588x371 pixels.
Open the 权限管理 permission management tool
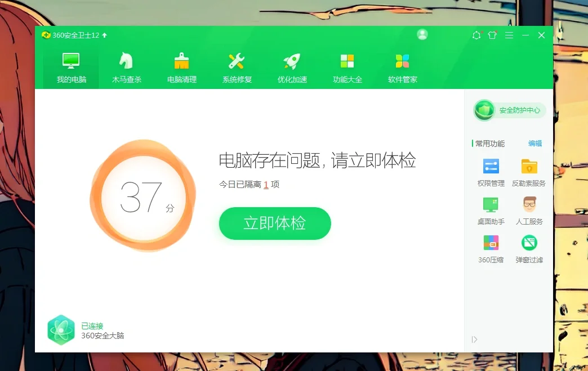tap(490, 167)
